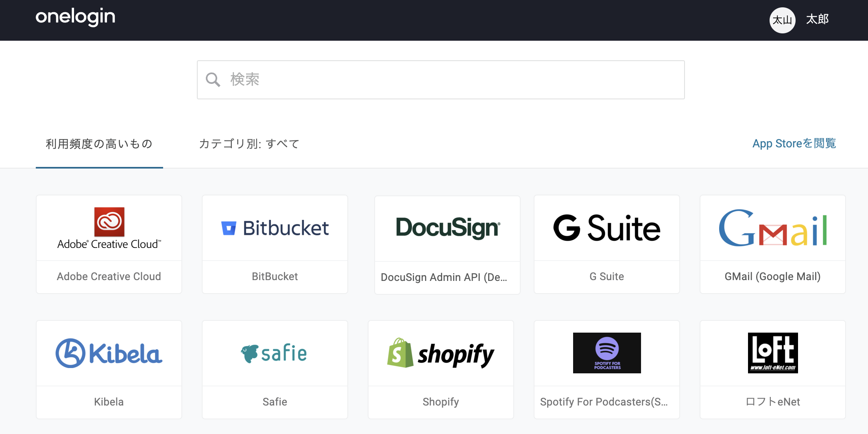The image size is (868, 434).
Task: Open Gmail using its logo
Action: click(x=773, y=228)
